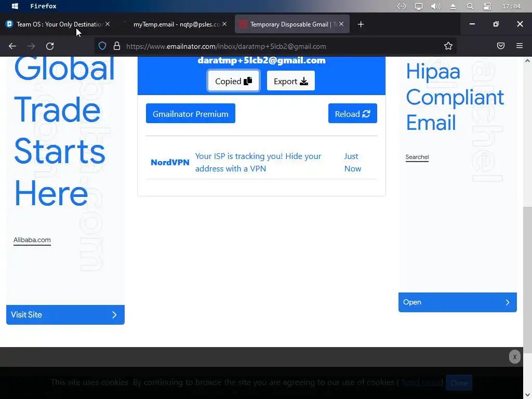Open the NordVPN email message
Viewport: 532px width, 399px height.
[x=261, y=162]
